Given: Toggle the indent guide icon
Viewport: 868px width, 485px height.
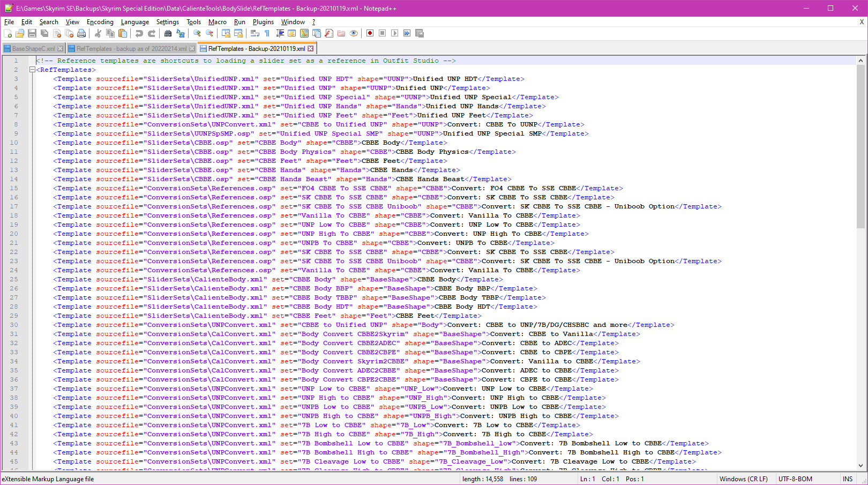Looking at the screenshot, I should [x=280, y=33].
